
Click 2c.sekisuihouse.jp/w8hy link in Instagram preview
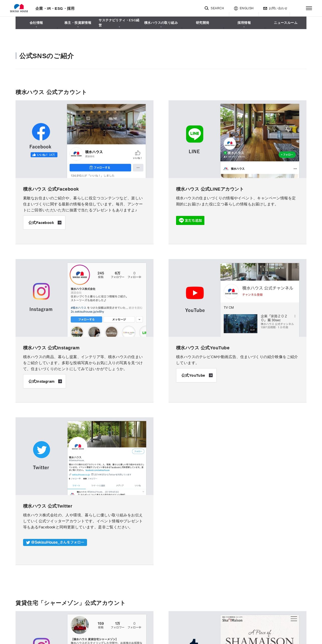tap(87, 312)
